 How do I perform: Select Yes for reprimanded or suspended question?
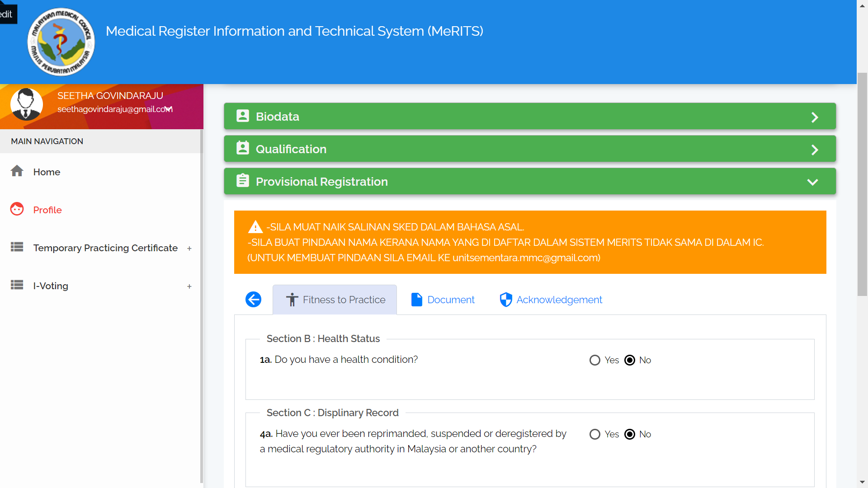pyautogui.click(x=595, y=434)
